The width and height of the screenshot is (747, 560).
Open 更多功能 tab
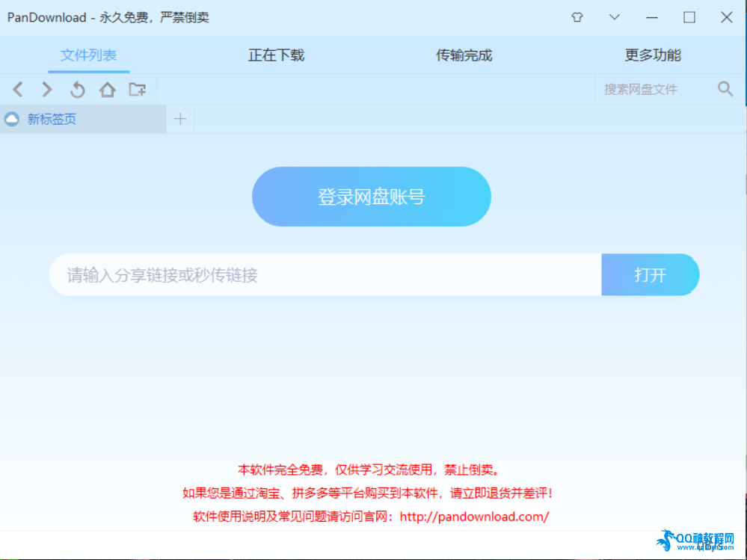click(653, 55)
